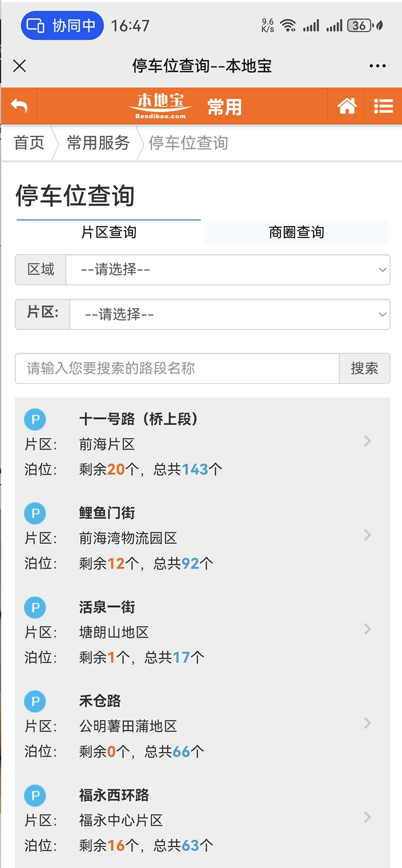The width and height of the screenshot is (402, 868).
Task: Open 常用服务 from the breadcrumb
Action: pos(96,143)
